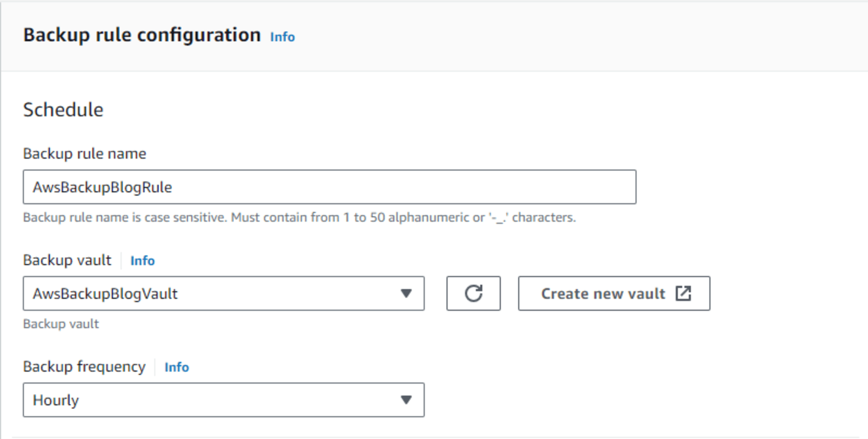
Task: Expand the Backup frequency dropdown showing Hourly
Action: click(224, 400)
